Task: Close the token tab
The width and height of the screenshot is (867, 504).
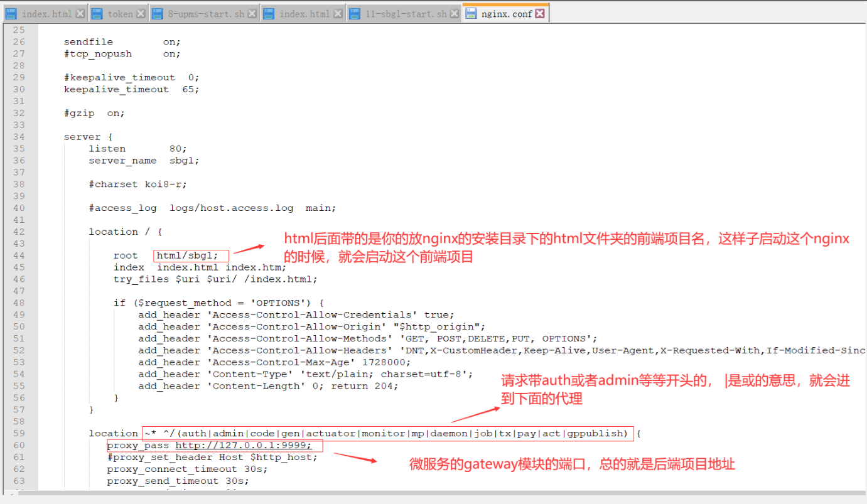Action: (x=141, y=14)
